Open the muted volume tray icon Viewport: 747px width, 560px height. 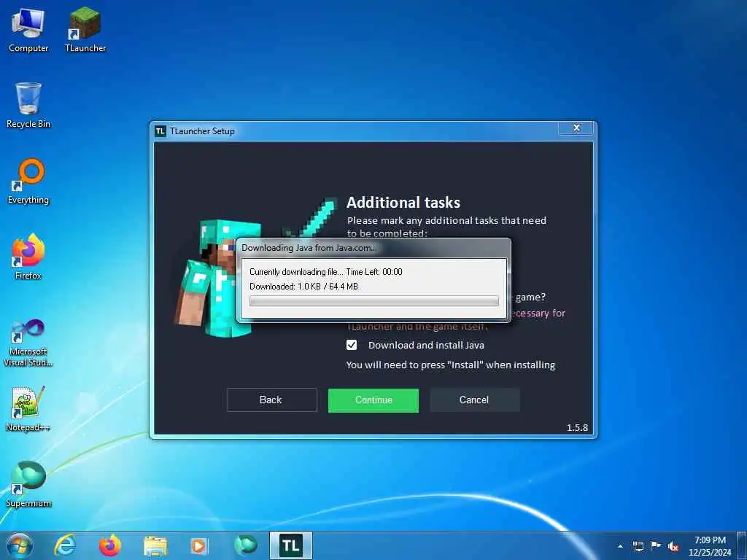[x=673, y=547]
